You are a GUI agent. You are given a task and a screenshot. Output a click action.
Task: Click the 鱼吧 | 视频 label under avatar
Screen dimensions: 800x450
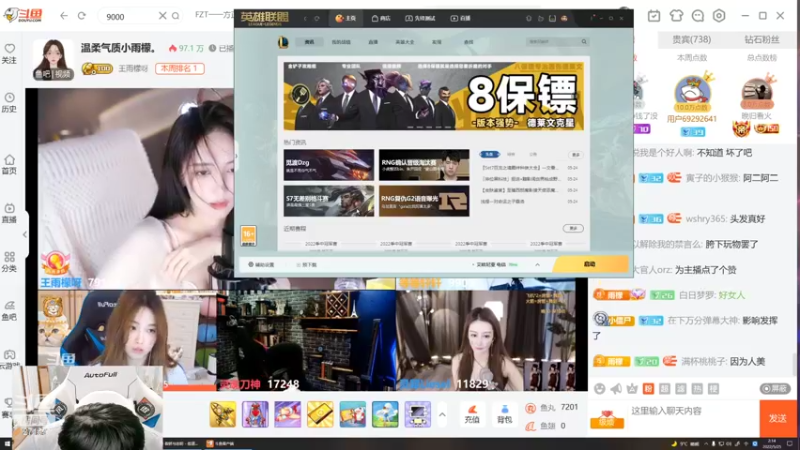coord(53,74)
